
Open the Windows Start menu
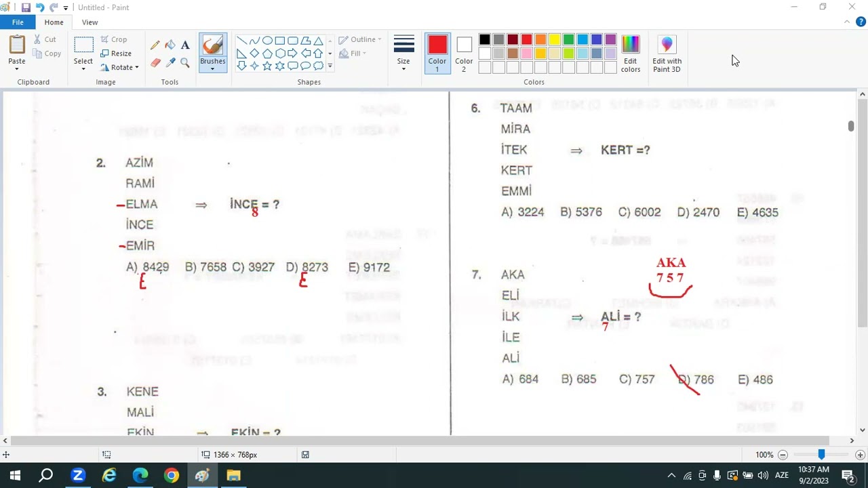[15, 475]
